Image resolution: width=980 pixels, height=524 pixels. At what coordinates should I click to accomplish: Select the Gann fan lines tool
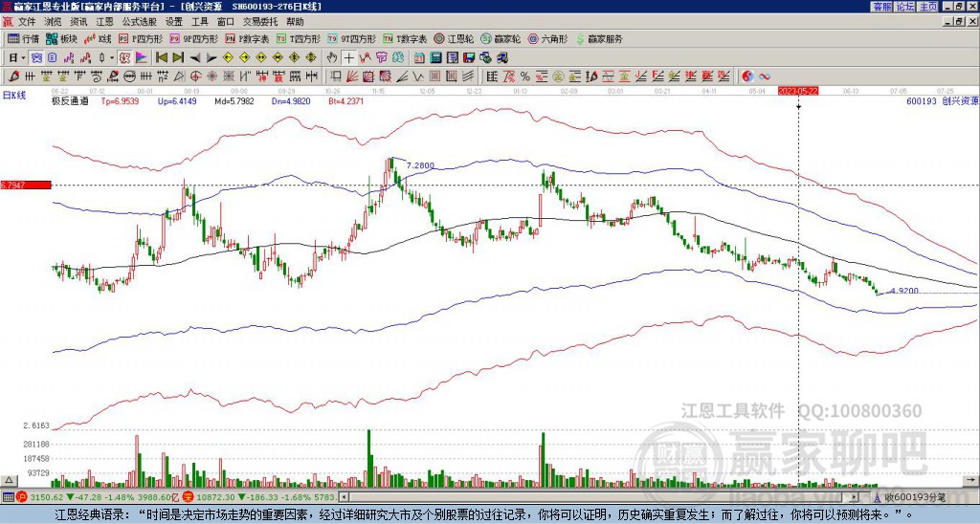tap(352, 76)
